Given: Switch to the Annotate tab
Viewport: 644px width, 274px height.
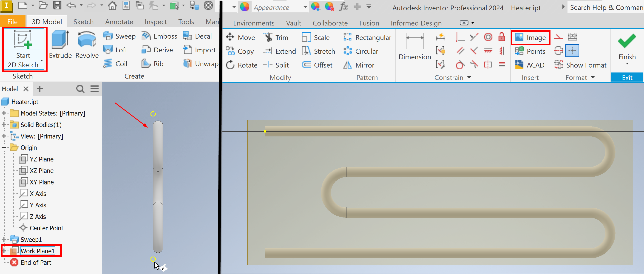Looking at the screenshot, I should click(119, 22).
